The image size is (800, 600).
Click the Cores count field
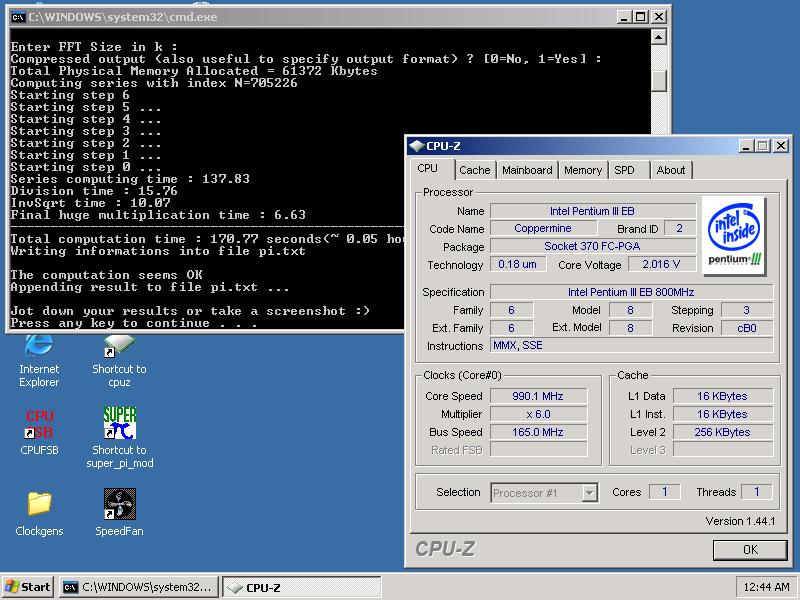pyautogui.click(x=664, y=492)
